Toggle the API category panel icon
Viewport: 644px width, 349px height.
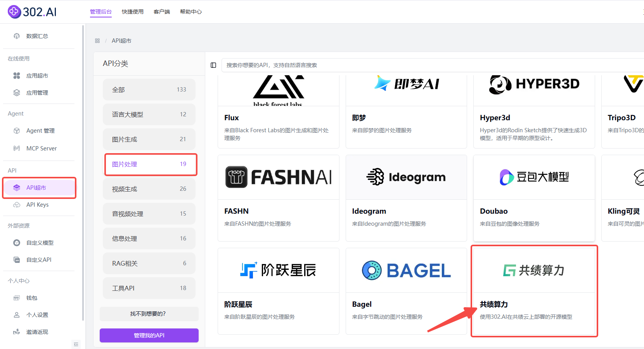click(213, 65)
